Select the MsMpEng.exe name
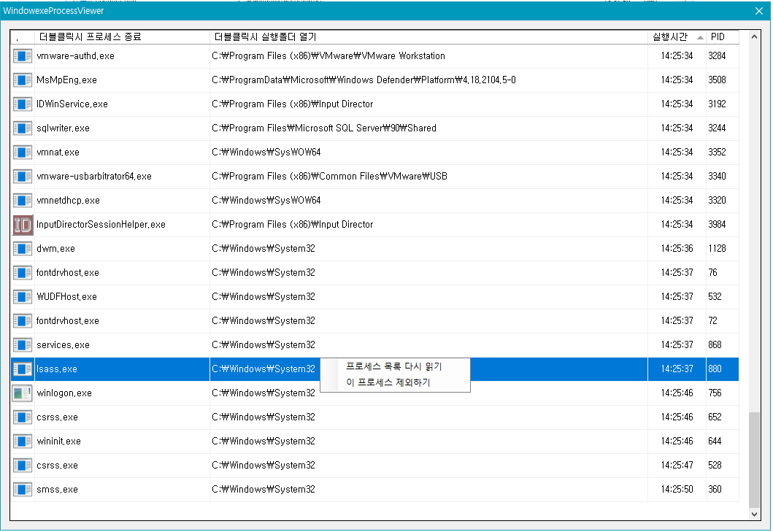This screenshot has width=773, height=532. click(66, 80)
